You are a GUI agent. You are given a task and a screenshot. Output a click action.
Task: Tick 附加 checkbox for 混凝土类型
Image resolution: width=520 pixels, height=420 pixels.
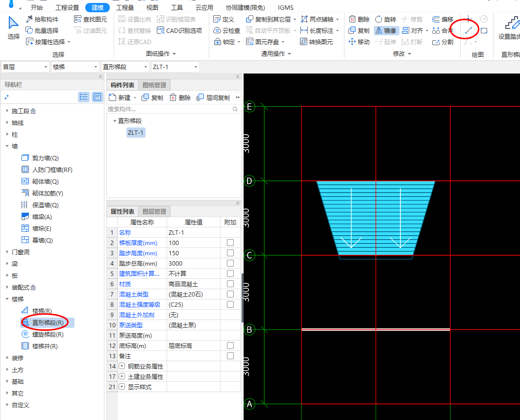pyautogui.click(x=230, y=294)
